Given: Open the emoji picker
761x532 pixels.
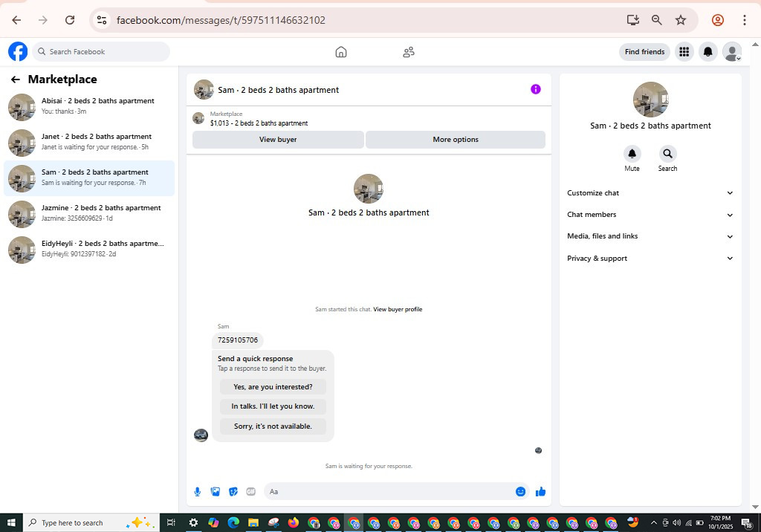Looking at the screenshot, I should (x=520, y=492).
